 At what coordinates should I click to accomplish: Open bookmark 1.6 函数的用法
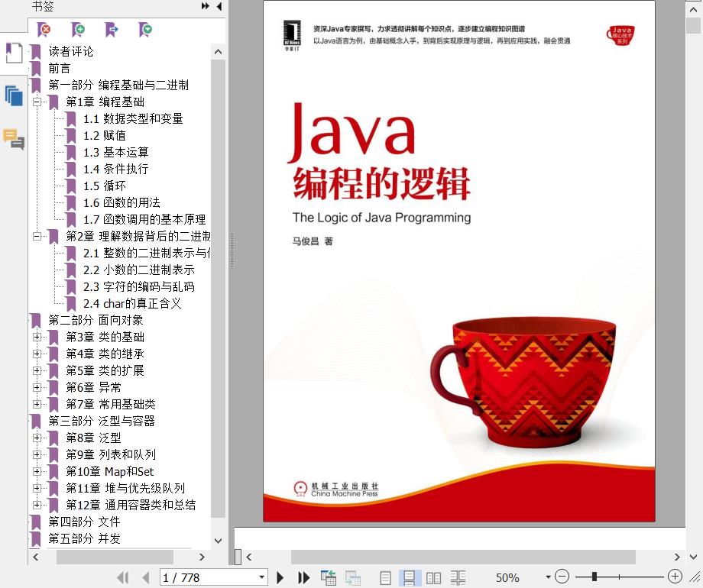click(121, 203)
